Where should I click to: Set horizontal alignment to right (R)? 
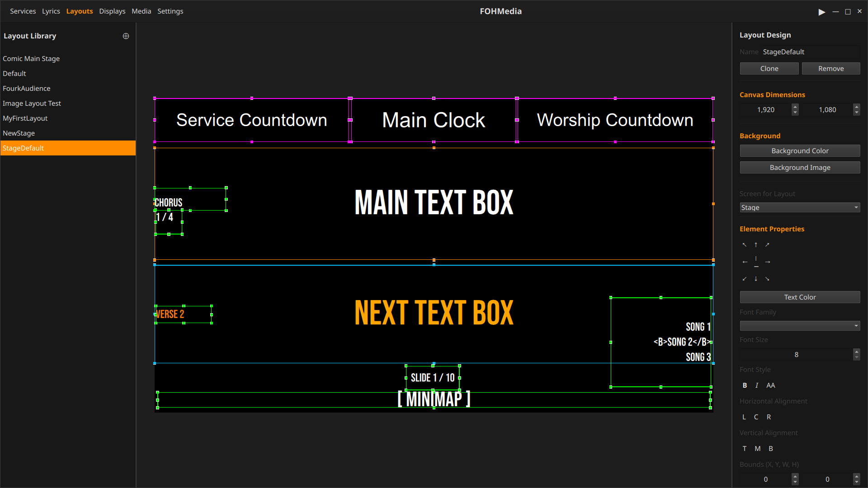(769, 417)
